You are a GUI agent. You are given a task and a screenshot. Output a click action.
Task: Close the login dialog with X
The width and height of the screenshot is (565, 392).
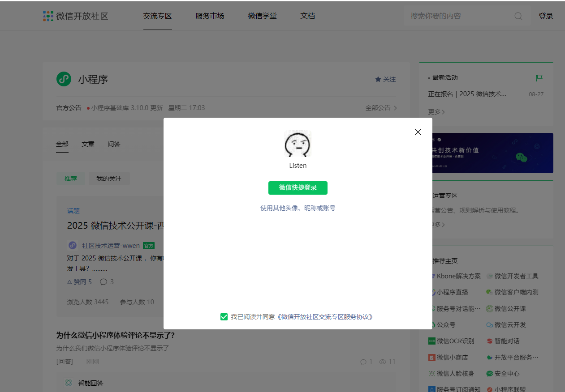(x=418, y=132)
